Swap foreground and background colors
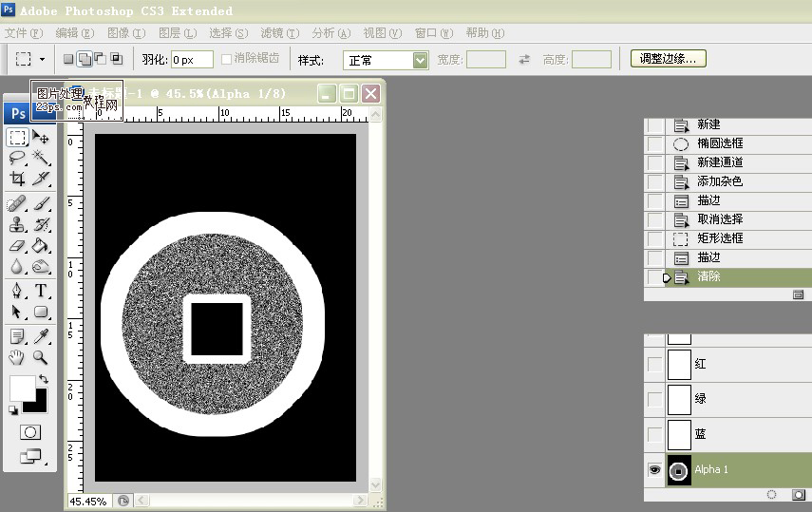This screenshot has height=512, width=812. click(x=44, y=379)
